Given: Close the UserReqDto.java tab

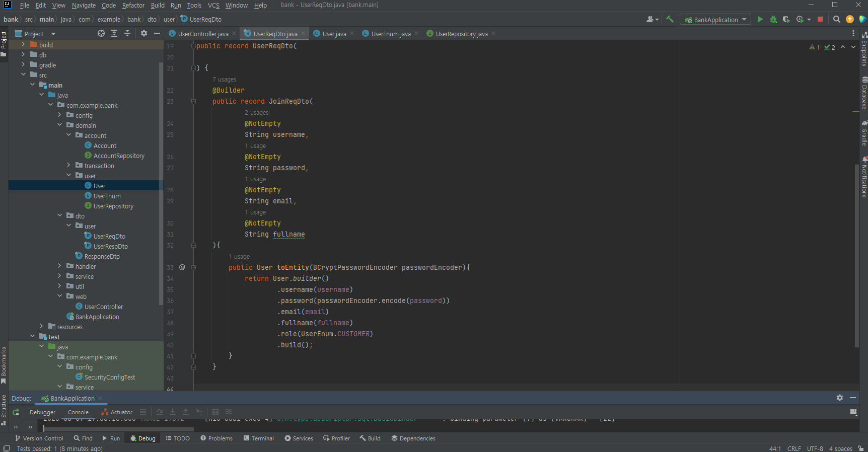Looking at the screenshot, I should (x=303, y=34).
